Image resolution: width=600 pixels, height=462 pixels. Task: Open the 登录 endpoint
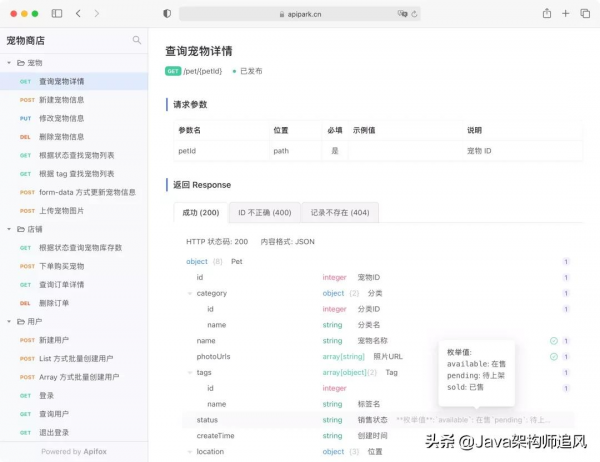point(74,395)
